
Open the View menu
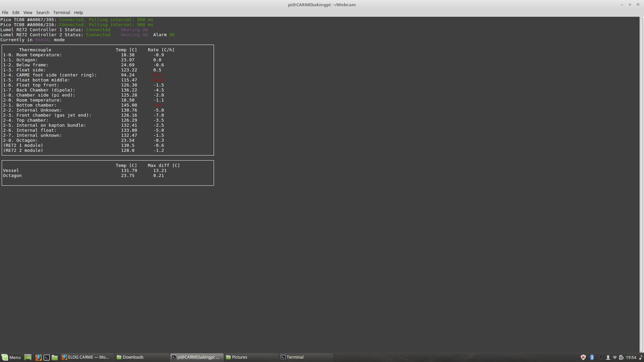28,12
